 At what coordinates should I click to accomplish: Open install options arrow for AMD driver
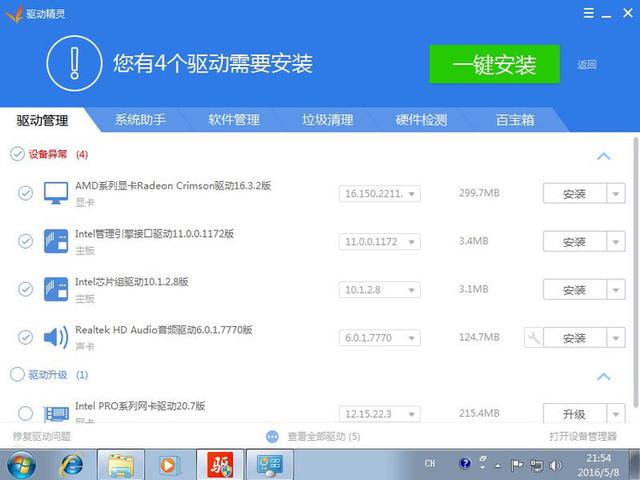[x=616, y=193]
